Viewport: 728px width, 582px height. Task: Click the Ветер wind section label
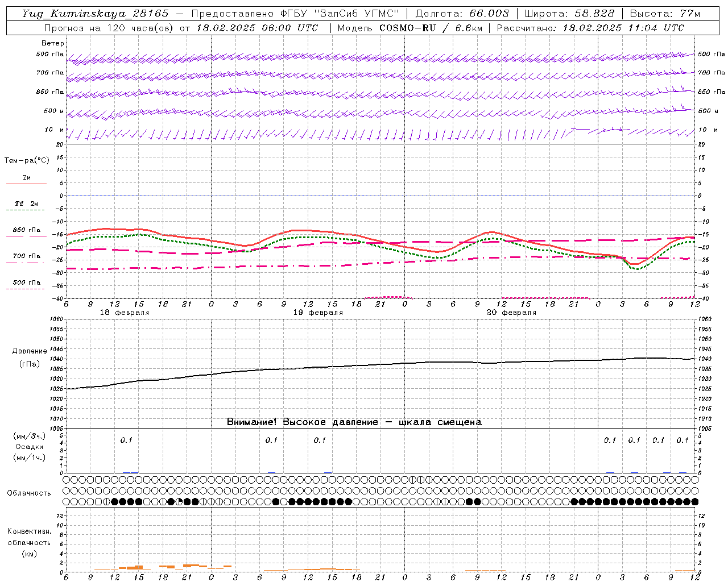point(53,43)
